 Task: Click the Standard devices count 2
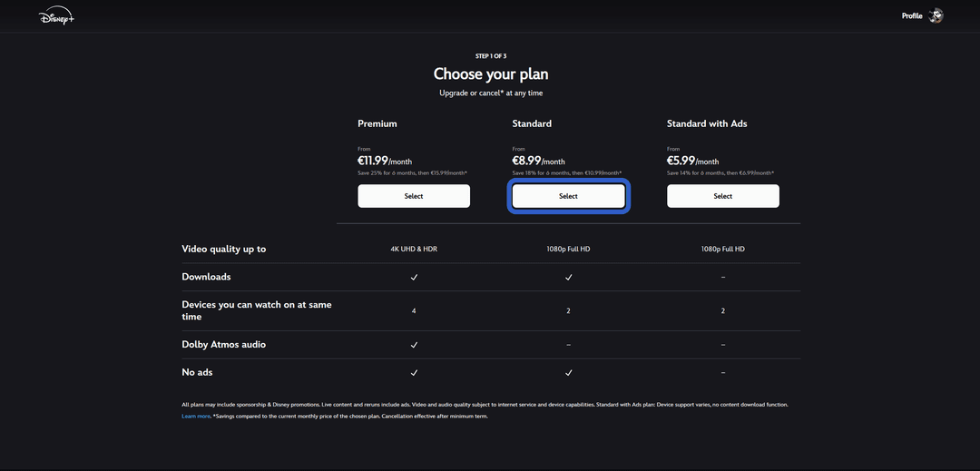coord(568,311)
